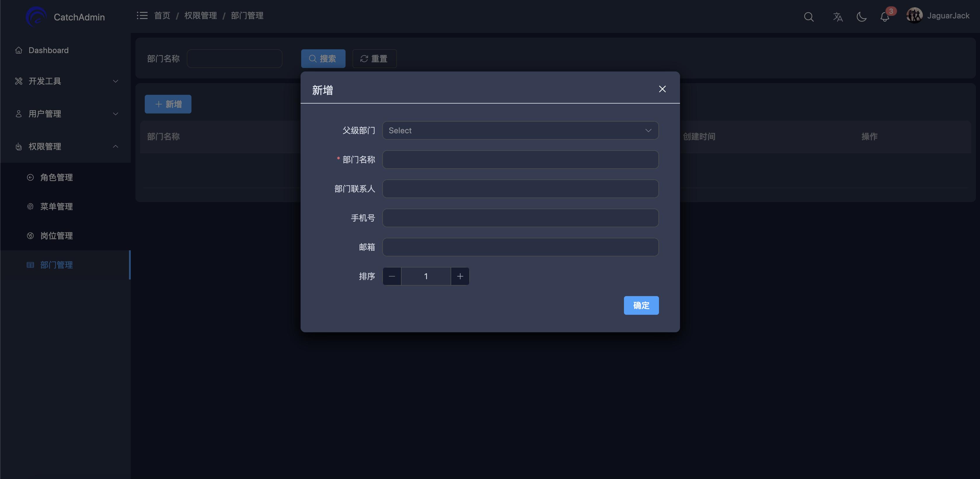Confirm the dialog with 确定 button

coord(641,305)
